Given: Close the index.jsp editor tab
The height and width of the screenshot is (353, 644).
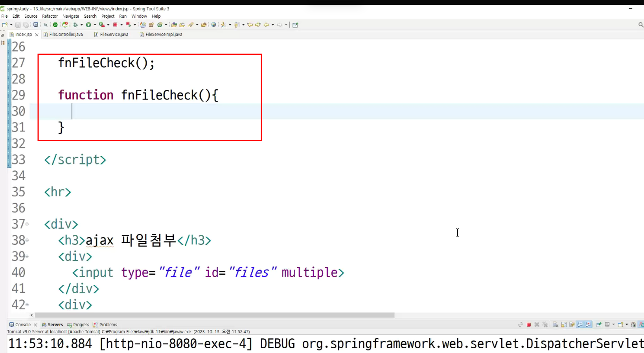Looking at the screenshot, I should tap(37, 35).
